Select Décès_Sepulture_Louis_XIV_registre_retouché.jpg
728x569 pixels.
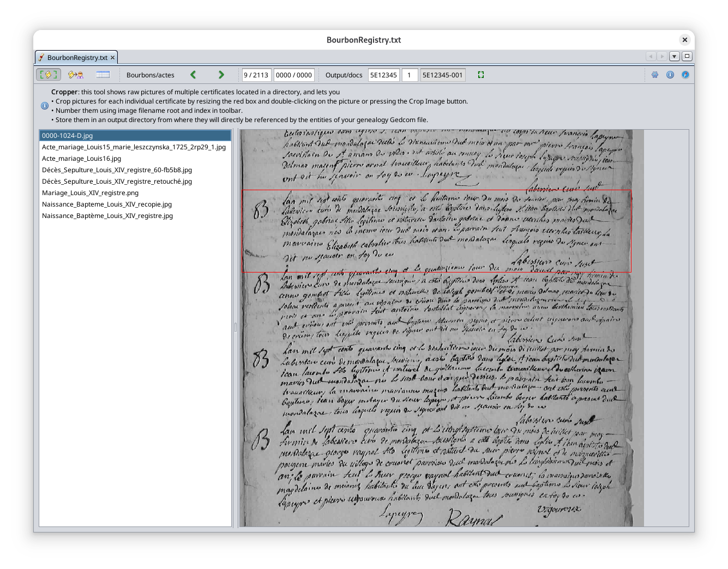coord(135,181)
